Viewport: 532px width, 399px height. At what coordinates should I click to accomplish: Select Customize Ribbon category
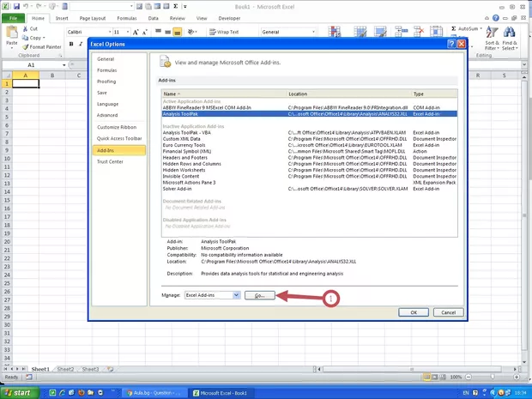pos(118,126)
